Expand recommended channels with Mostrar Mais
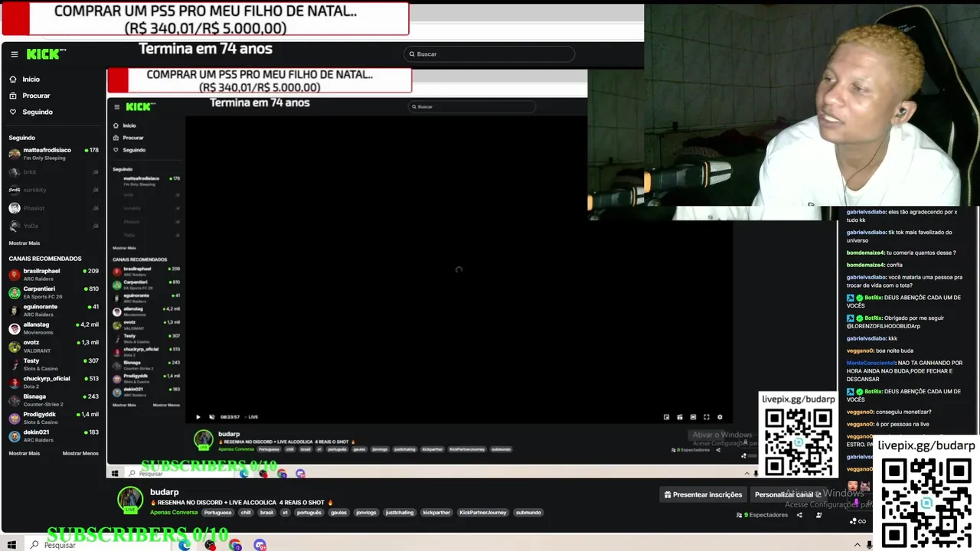The image size is (980, 551). coord(24,453)
